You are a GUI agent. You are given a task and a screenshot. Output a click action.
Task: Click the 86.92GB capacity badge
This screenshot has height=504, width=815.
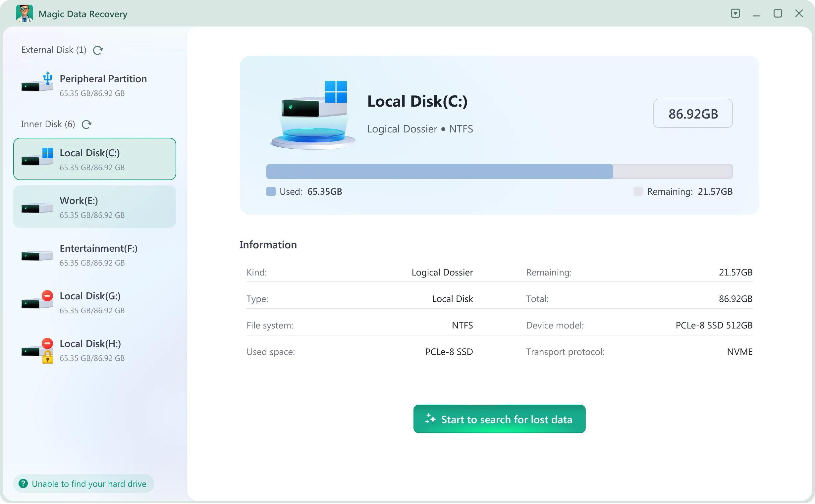(x=693, y=113)
